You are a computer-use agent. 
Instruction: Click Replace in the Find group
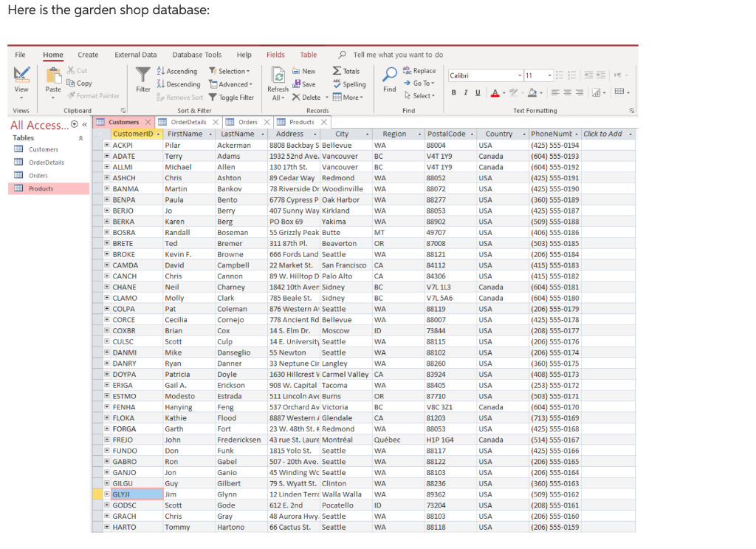coord(419,70)
